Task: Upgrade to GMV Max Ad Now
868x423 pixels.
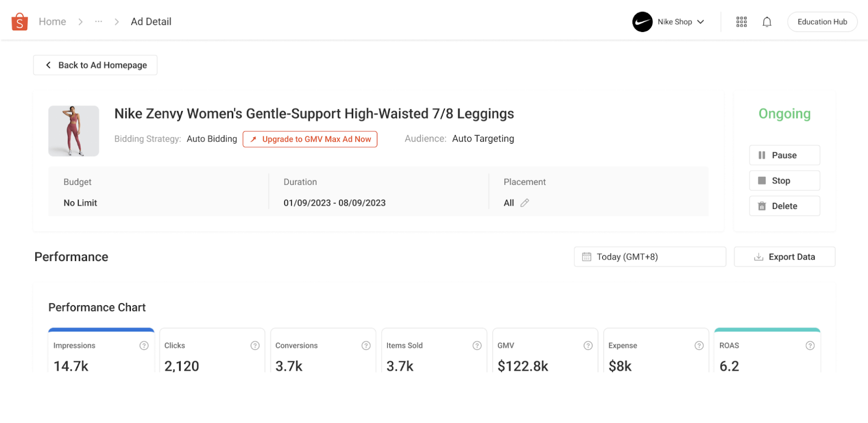Action: tap(310, 139)
